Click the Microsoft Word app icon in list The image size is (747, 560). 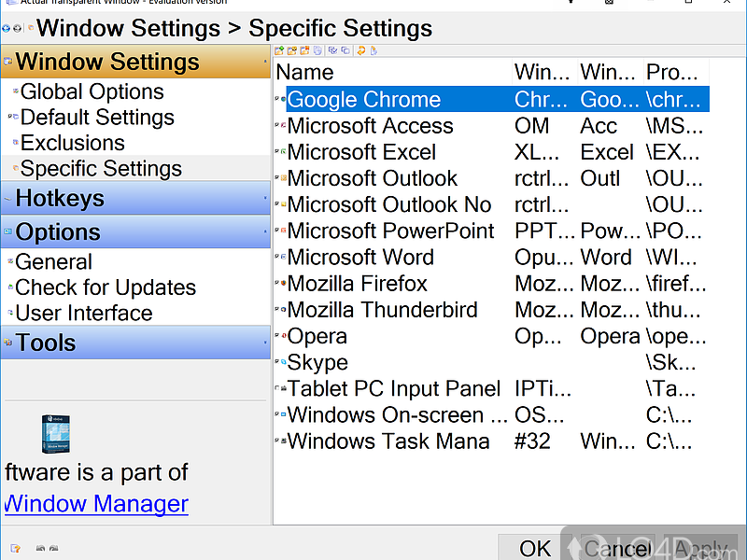[x=284, y=257]
